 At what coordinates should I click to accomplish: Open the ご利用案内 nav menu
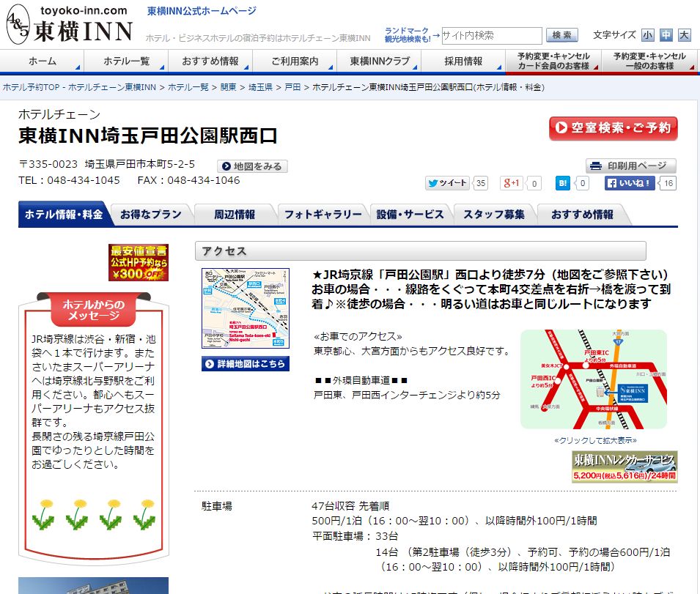tap(295, 61)
